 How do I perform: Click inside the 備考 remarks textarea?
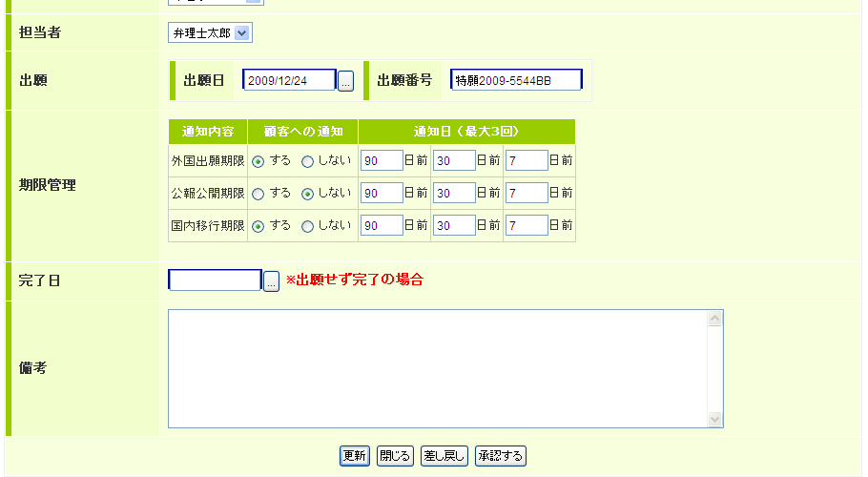click(437, 368)
